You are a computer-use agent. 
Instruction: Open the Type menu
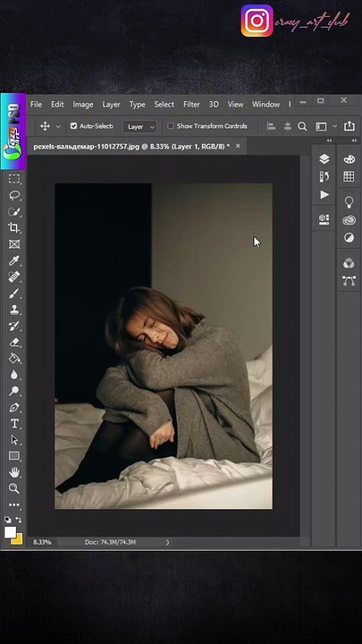pos(137,105)
